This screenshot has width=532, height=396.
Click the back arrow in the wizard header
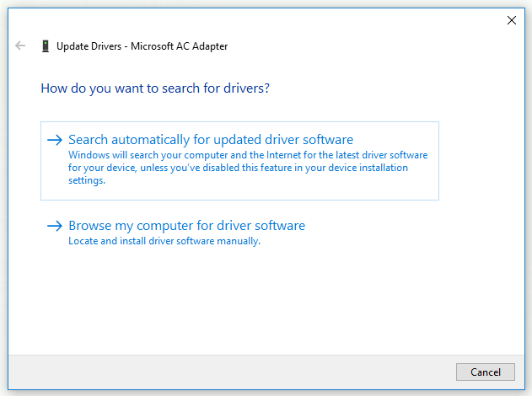click(x=20, y=46)
